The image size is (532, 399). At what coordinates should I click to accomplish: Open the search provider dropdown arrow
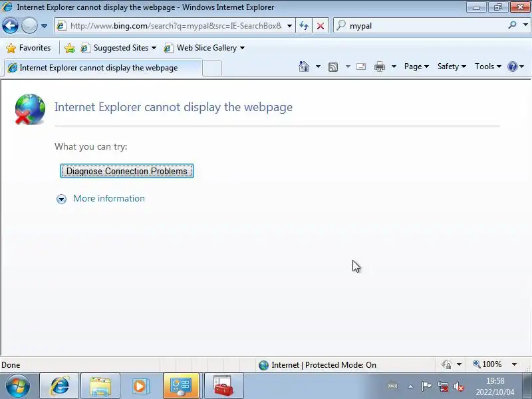(x=525, y=25)
